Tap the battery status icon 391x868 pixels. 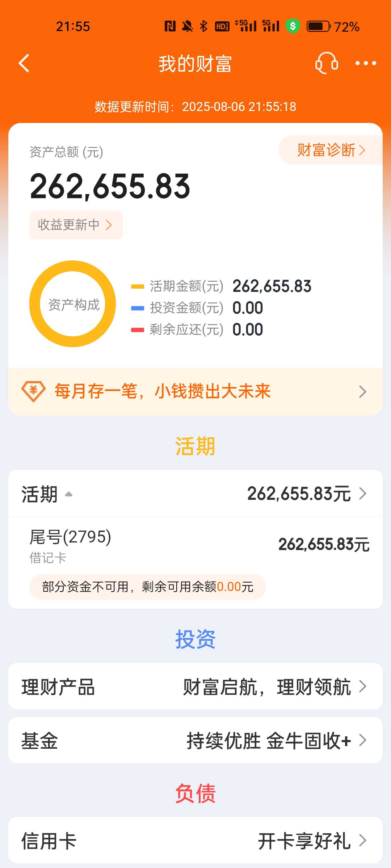(x=318, y=26)
